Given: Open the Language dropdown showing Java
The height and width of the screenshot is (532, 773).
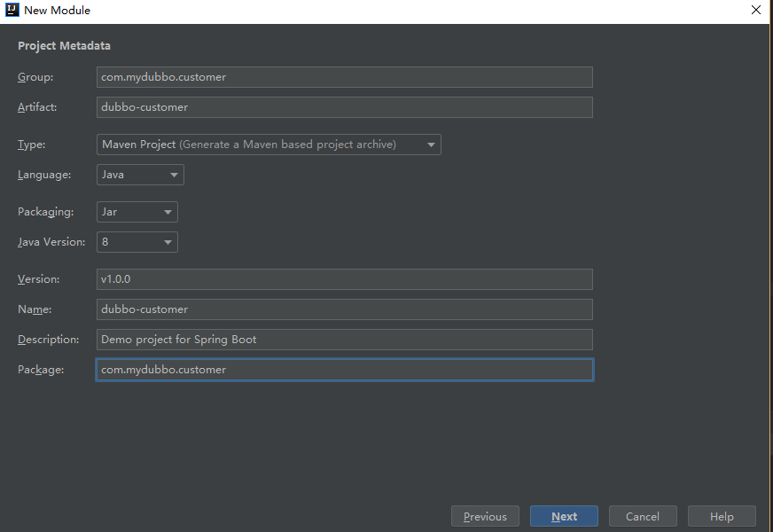Looking at the screenshot, I should [140, 175].
